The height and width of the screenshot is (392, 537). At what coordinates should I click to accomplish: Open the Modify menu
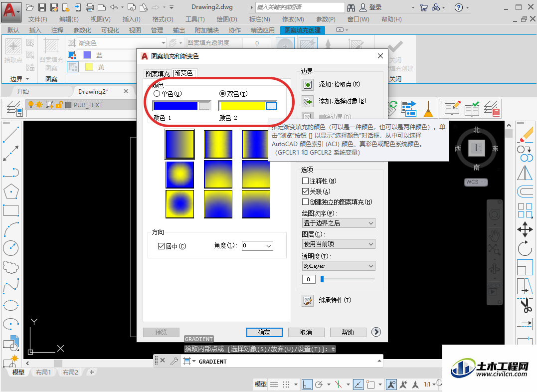(293, 19)
